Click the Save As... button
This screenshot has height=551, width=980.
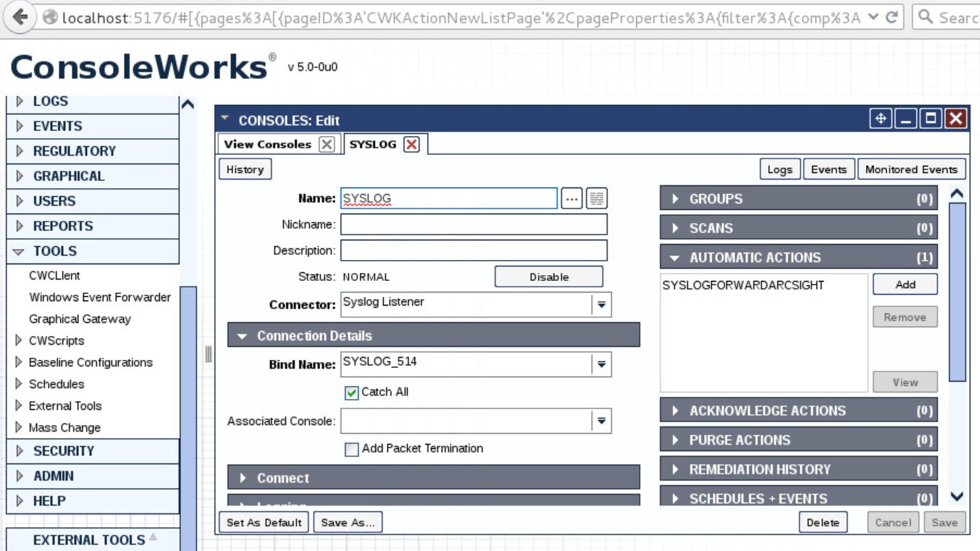[348, 522]
